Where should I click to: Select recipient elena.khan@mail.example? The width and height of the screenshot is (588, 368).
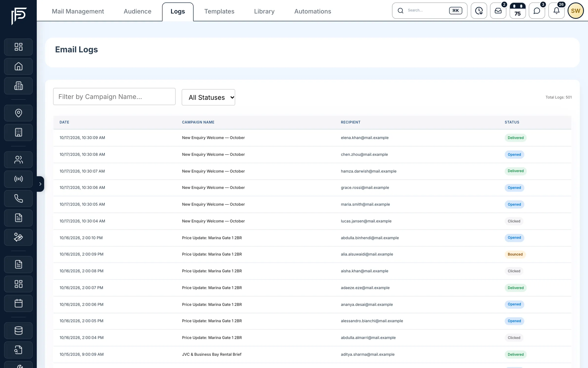[365, 138]
